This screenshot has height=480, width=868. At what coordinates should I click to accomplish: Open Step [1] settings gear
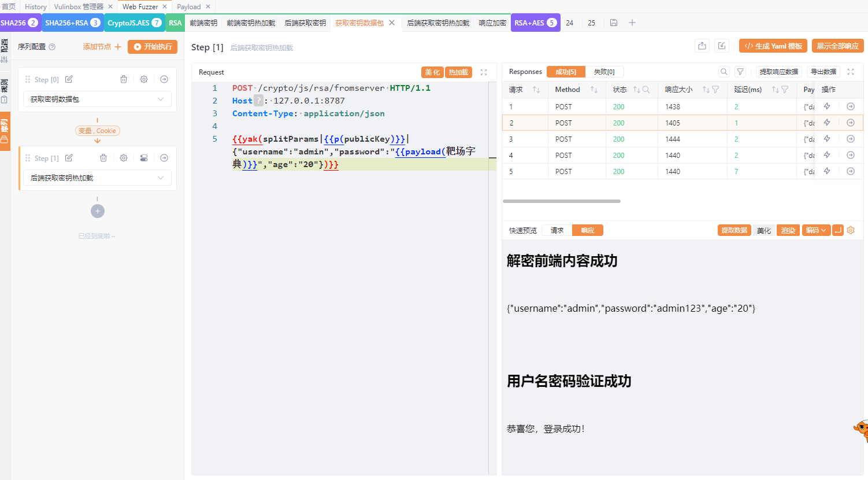point(124,158)
